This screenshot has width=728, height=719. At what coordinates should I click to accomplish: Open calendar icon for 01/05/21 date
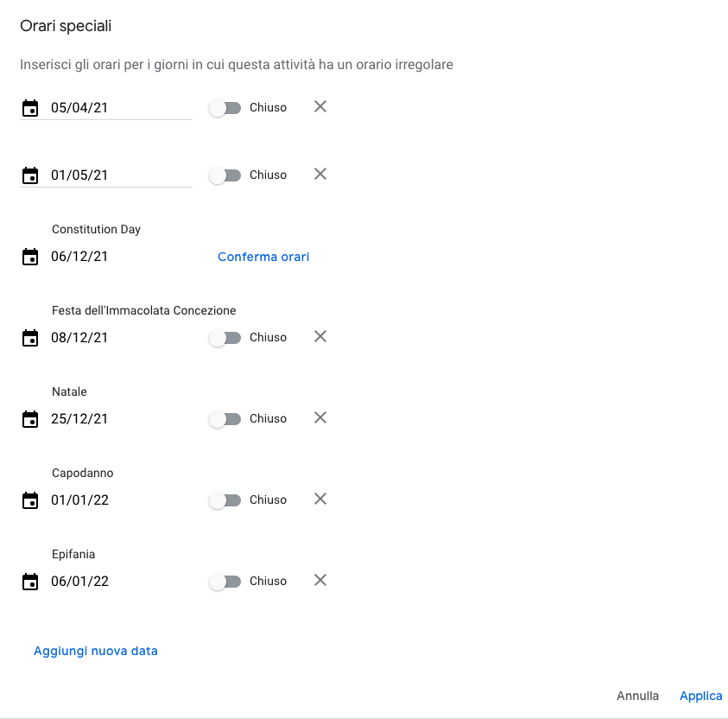(x=30, y=175)
